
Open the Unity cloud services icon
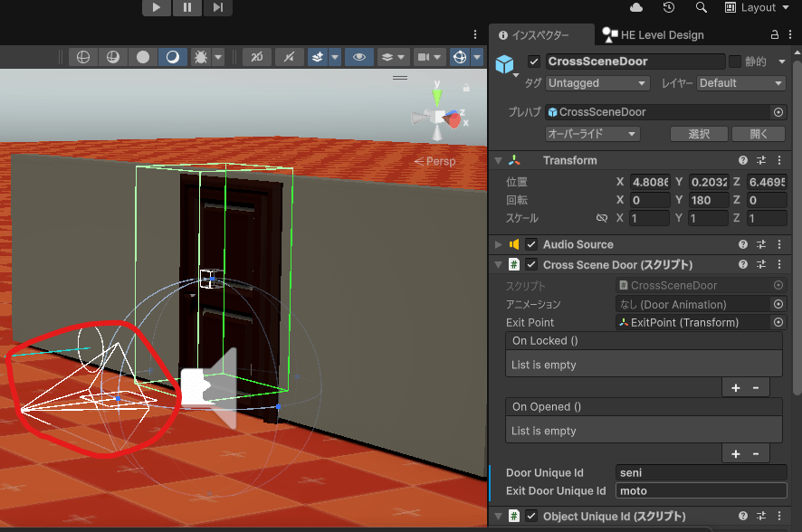(x=636, y=7)
